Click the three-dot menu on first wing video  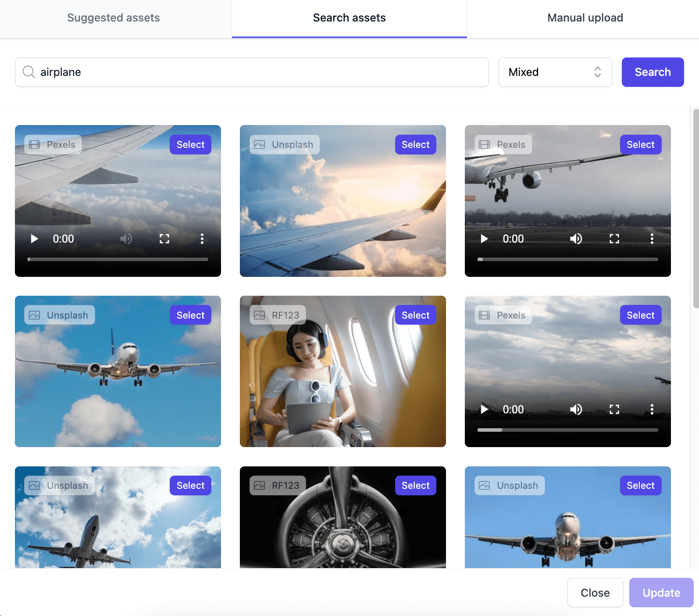[202, 239]
